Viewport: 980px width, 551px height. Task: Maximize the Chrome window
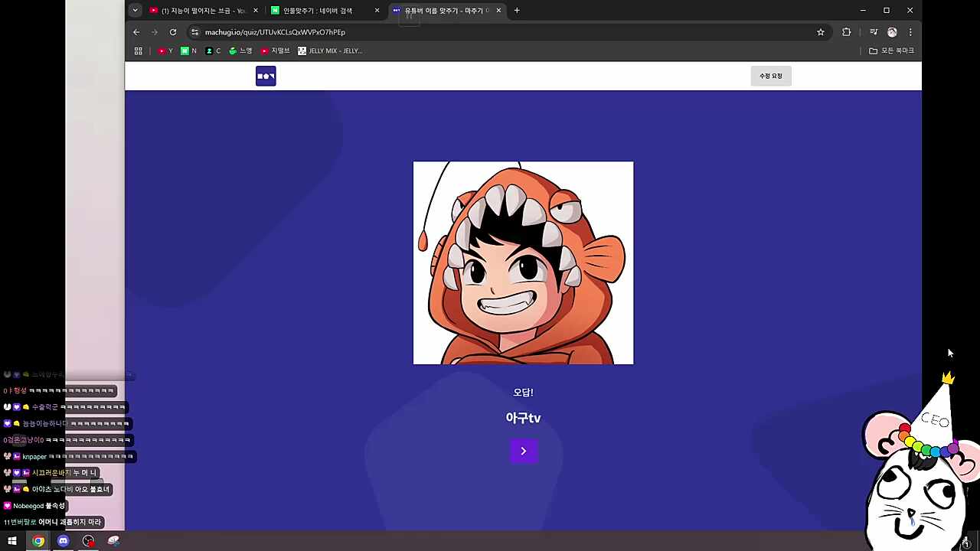point(887,11)
